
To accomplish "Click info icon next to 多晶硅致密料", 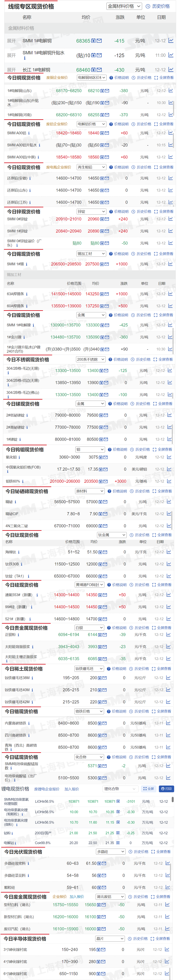I will click(x=29, y=864).
